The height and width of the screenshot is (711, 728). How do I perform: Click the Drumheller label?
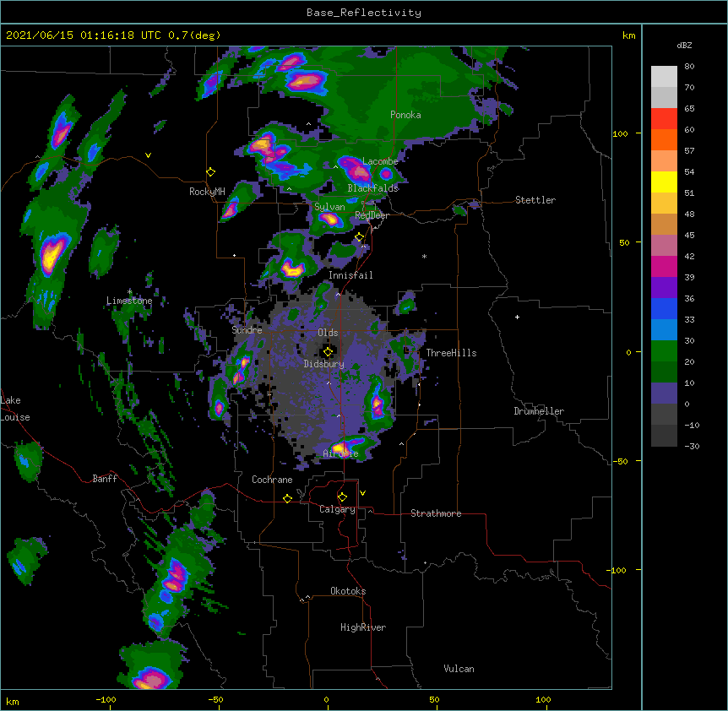pos(539,411)
